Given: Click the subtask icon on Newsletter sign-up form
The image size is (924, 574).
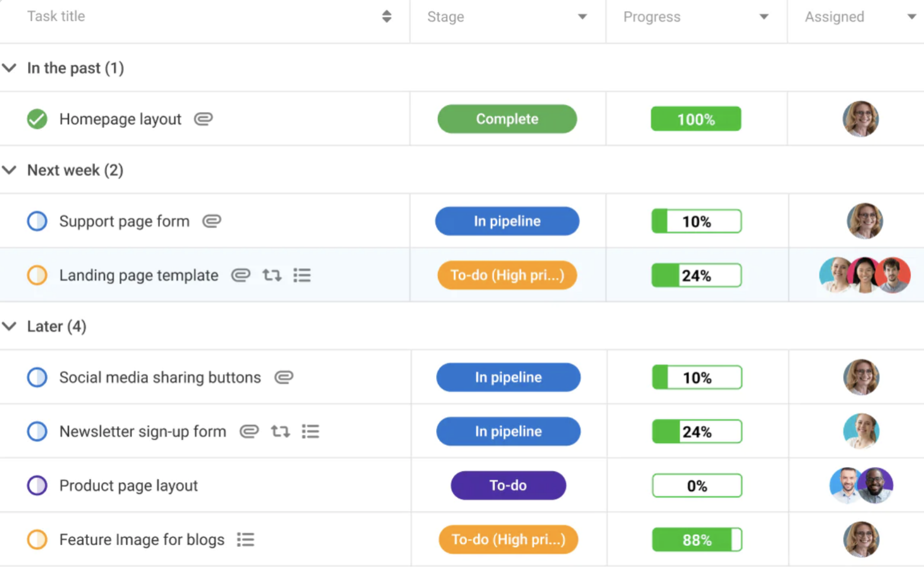Looking at the screenshot, I should point(310,431).
